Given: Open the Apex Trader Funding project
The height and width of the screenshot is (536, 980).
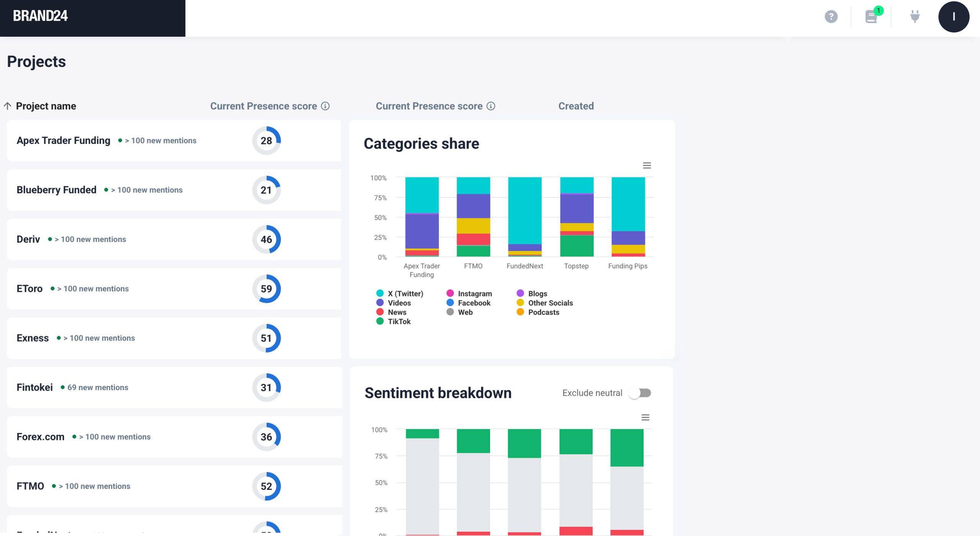Looking at the screenshot, I should (64, 141).
